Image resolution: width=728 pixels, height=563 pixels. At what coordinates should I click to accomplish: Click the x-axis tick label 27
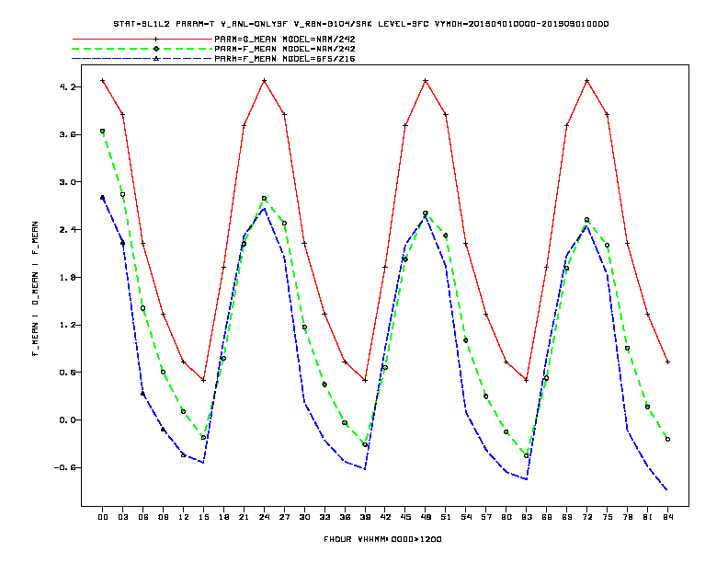pyautogui.click(x=284, y=517)
